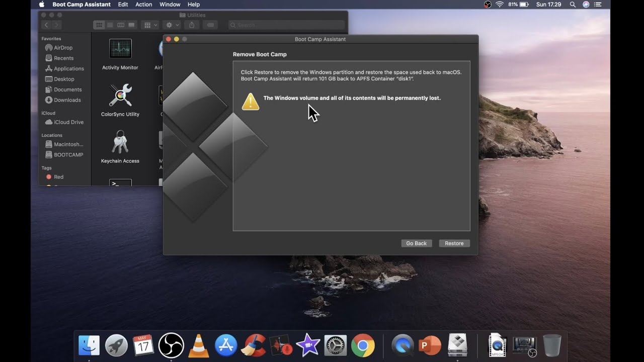This screenshot has width=644, height=362.
Task: Click the Finder Share button
Action: tap(192, 25)
